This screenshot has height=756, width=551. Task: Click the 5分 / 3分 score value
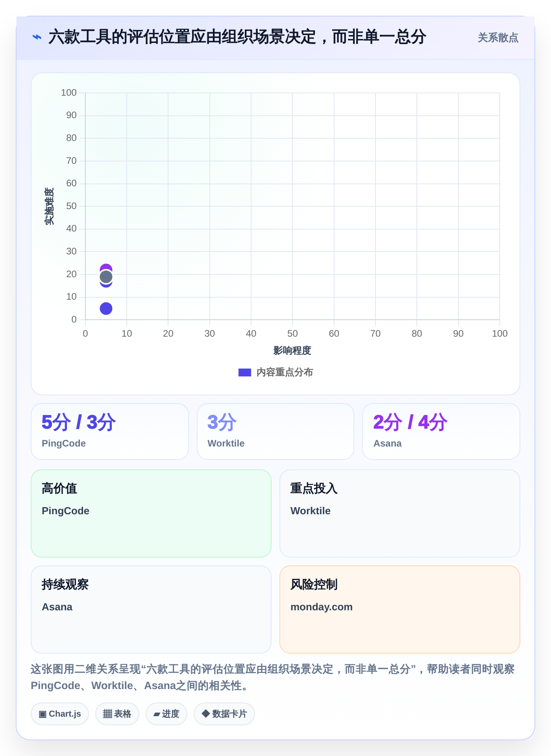[x=79, y=422]
